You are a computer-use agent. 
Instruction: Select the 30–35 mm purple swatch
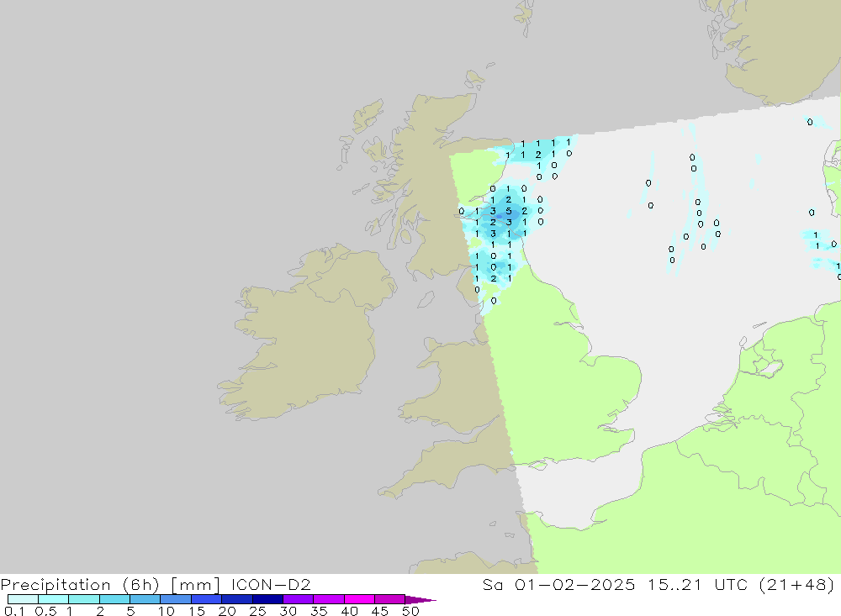coord(299,599)
